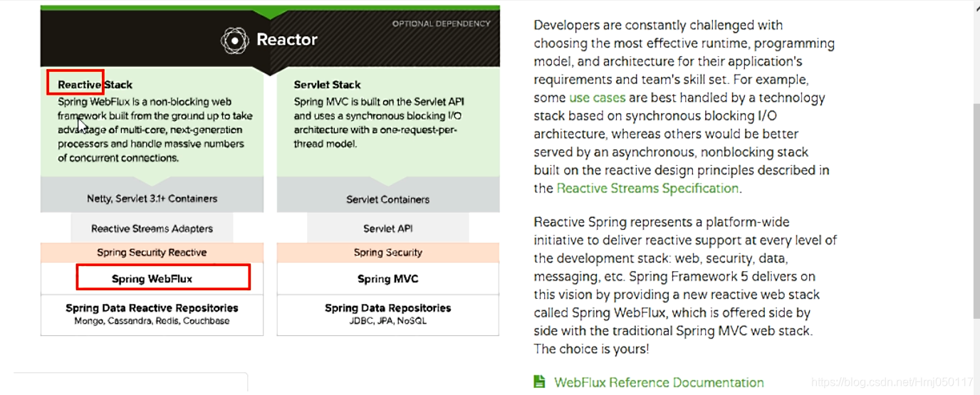Click the Netty, Servlet 3.1+ Containers block
Image resolution: width=980 pixels, height=395 pixels.
pos(152,199)
